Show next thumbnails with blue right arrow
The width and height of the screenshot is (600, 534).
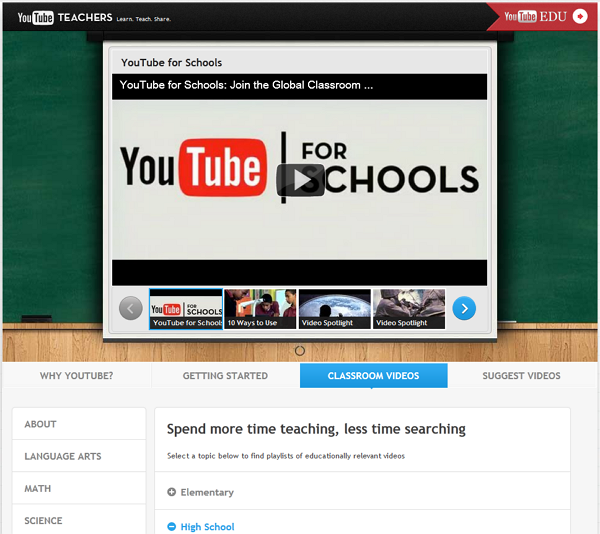coord(464,308)
